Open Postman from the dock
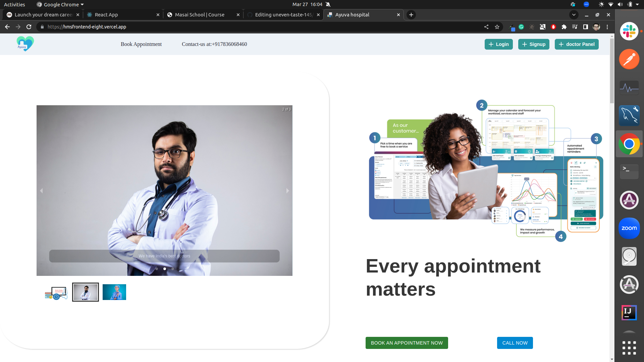Viewport: 644px width, 362px height. click(629, 59)
